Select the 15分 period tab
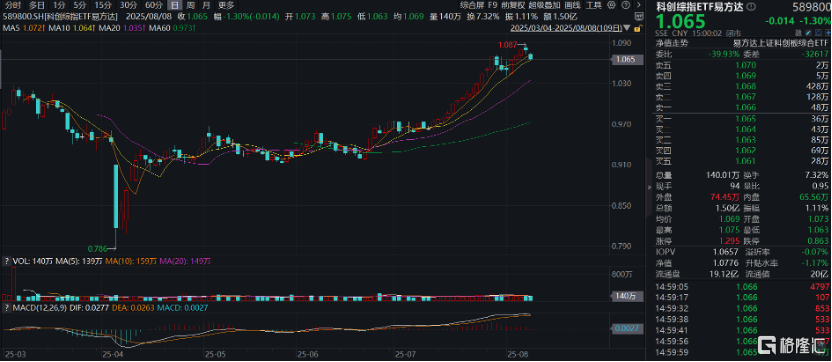Image resolution: width=832 pixels, height=362 pixels. pyautogui.click(x=102, y=5)
